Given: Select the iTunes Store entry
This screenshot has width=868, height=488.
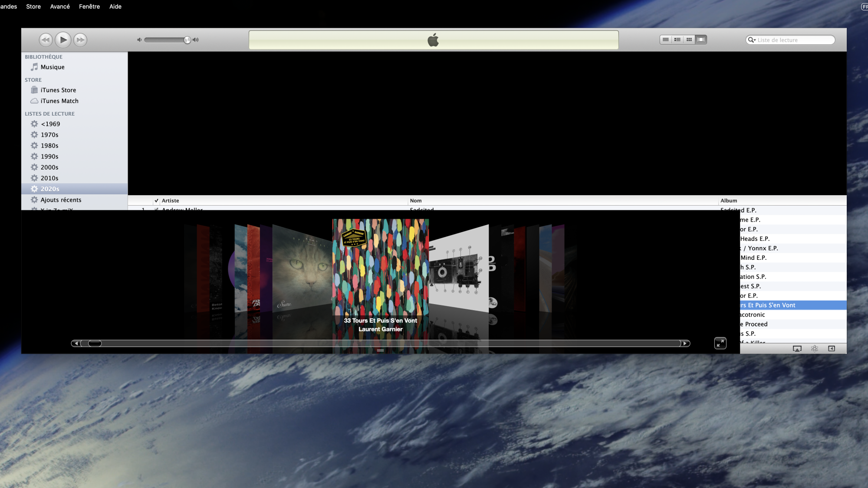Looking at the screenshot, I should click(x=58, y=90).
